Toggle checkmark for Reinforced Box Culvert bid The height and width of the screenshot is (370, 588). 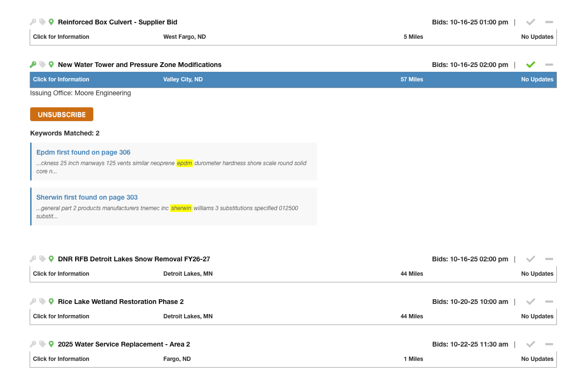[x=530, y=22]
